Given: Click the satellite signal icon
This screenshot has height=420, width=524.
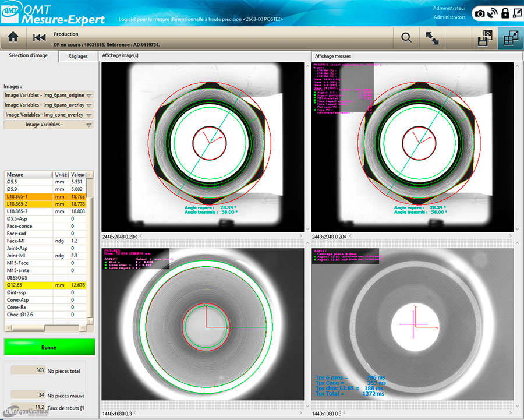Looking at the screenshot, I should pos(493,13).
